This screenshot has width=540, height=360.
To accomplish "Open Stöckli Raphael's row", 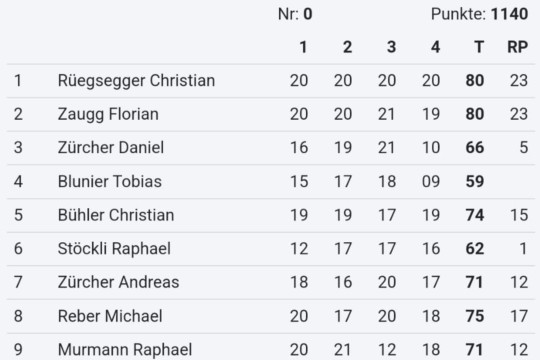I will coord(271,249).
